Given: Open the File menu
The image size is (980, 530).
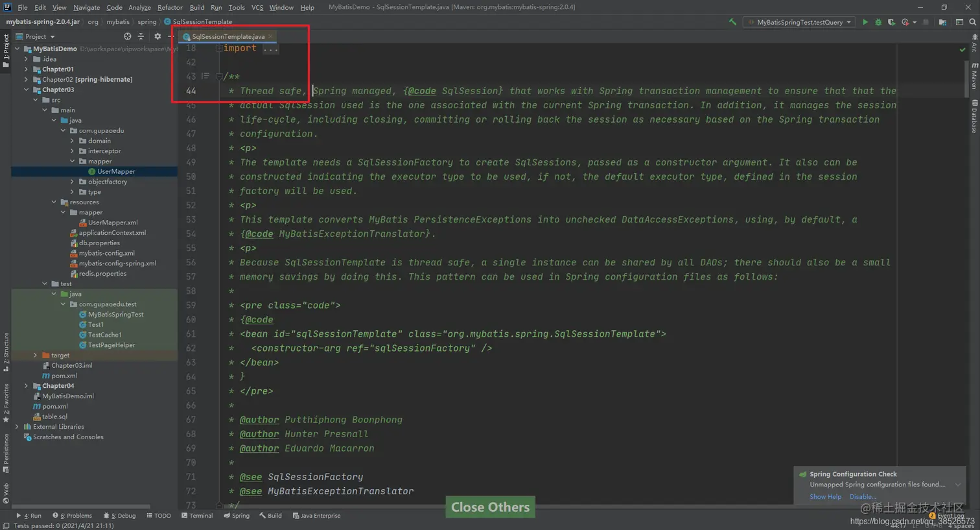Looking at the screenshot, I should point(23,7).
